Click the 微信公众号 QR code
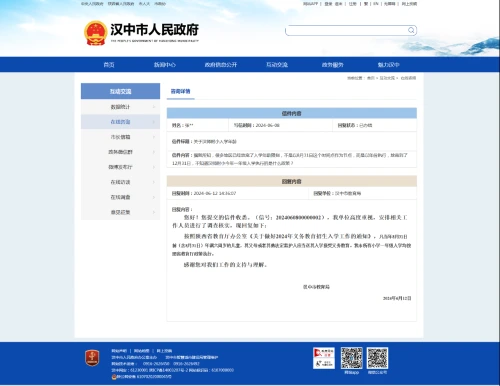Screen dimensions: 500x386 pyautogui.click(x=377, y=358)
